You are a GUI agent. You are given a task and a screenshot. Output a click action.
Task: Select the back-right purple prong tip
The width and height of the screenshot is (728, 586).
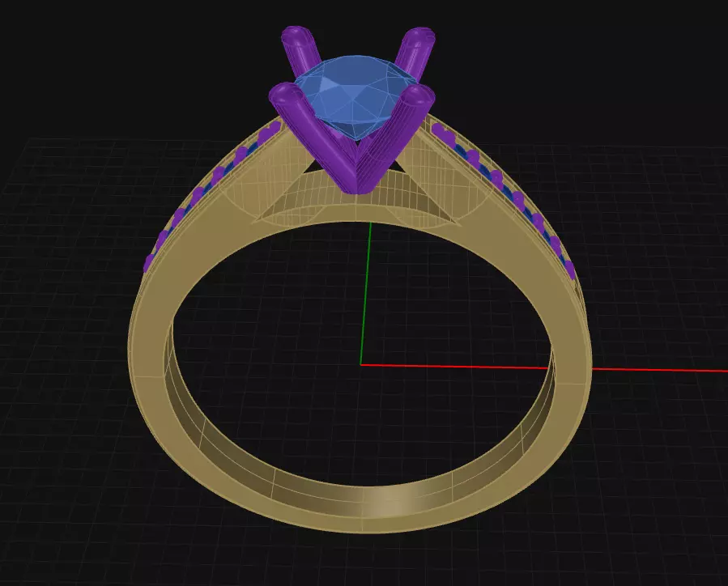[x=420, y=36]
